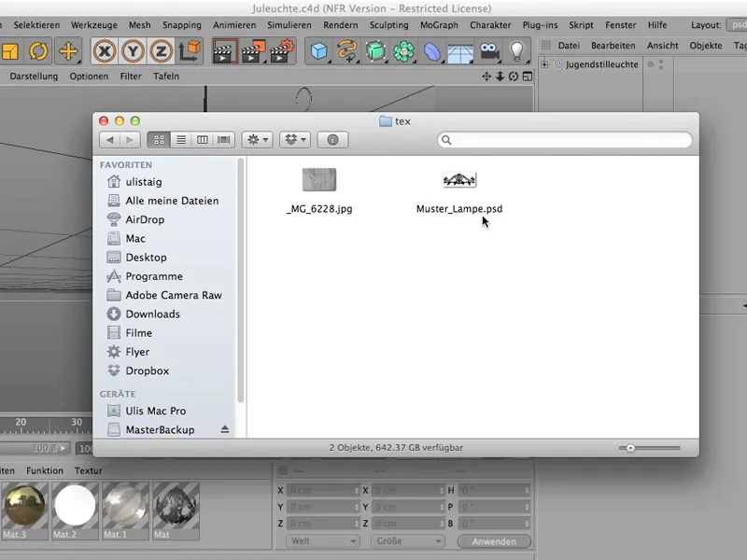Open the blue deformer objects icon
The height and width of the screenshot is (560, 747).
pyautogui.click(x=432, y=51)
